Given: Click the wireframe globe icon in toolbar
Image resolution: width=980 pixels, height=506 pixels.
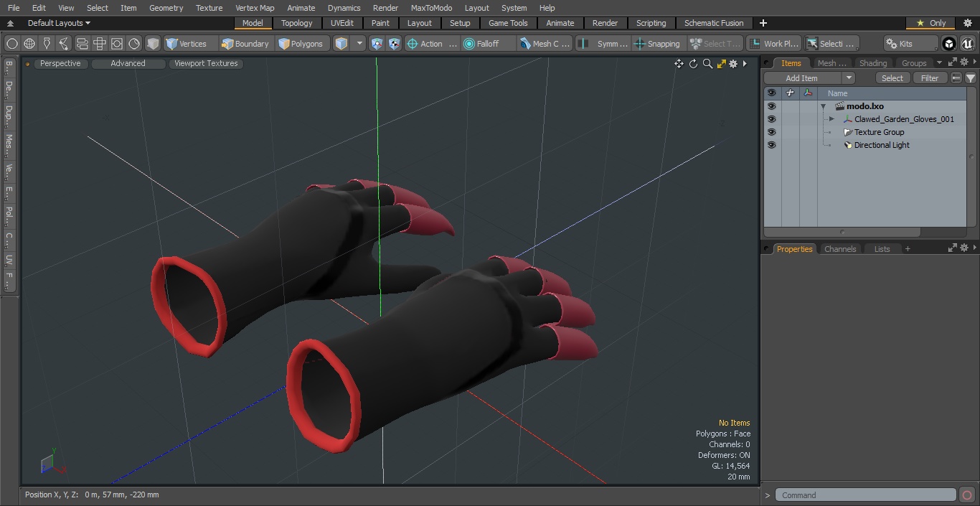Looking at the screenshot, I should click(x=29, y=44).
